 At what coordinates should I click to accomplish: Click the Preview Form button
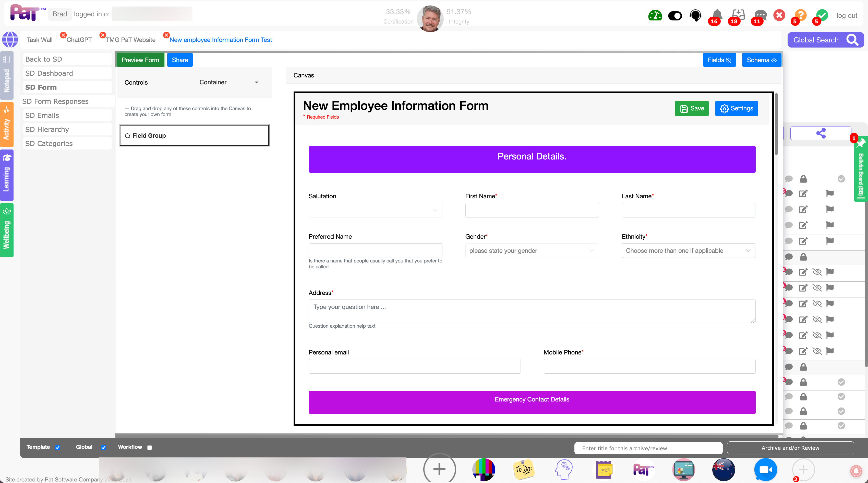coord(140,60)
